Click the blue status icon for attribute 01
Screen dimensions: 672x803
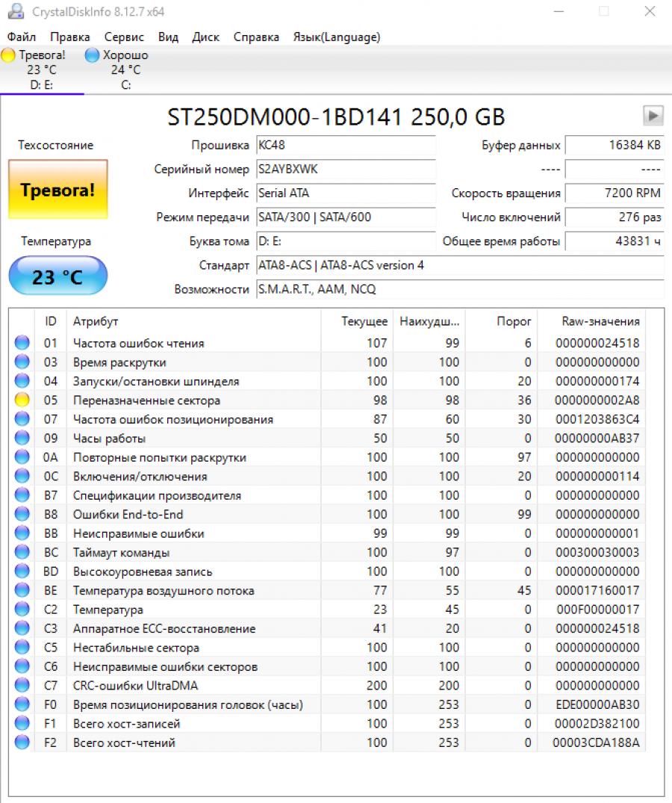[x=22, y=343]
